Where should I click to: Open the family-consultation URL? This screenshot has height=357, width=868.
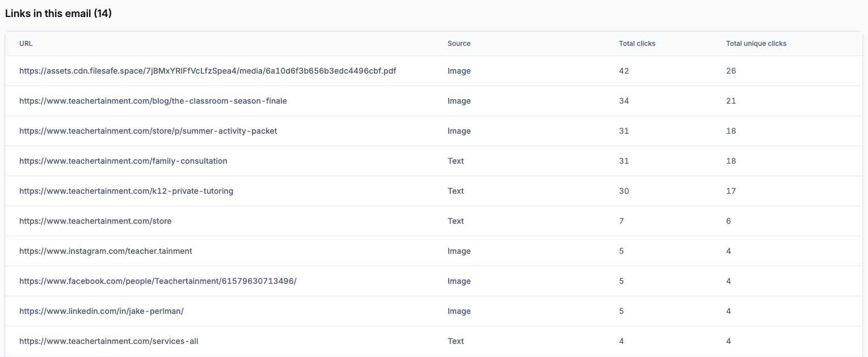(x=123, y=161)
